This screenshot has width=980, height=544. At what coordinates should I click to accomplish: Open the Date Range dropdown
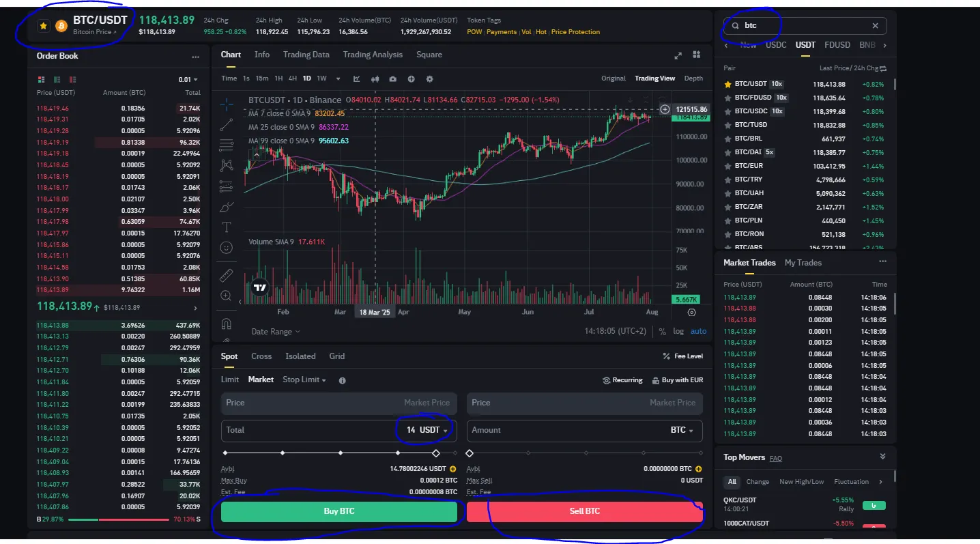276,332
